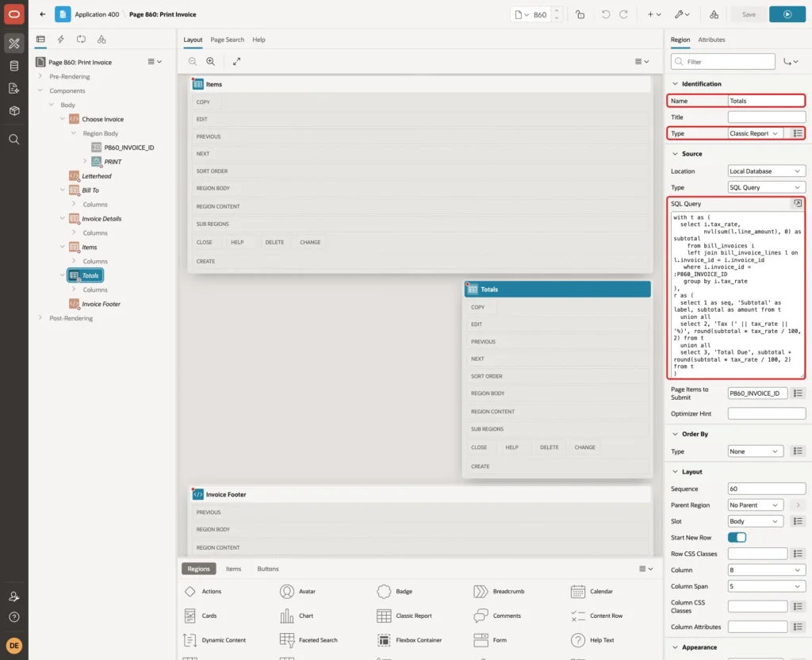The height and width of the screenshot is (660, 812).
Task: Click the region Name field containing Totals
Action: [766, 101]
